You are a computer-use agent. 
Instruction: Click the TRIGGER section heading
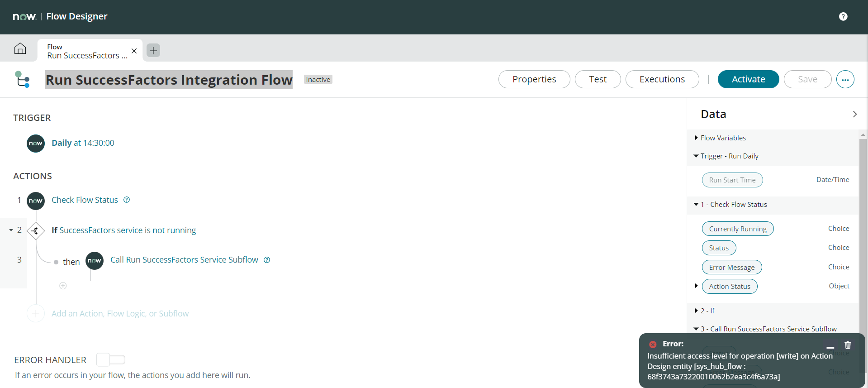click(x=32, y=118)
